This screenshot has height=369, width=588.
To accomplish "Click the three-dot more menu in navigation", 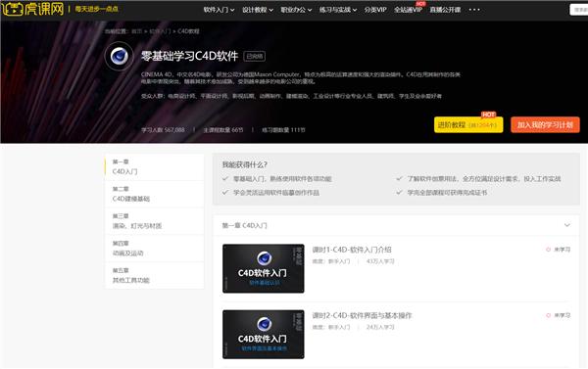I will [474, 10].
